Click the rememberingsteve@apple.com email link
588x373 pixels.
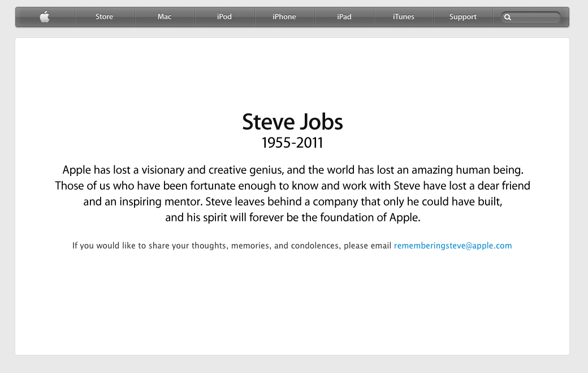point(453,246)
